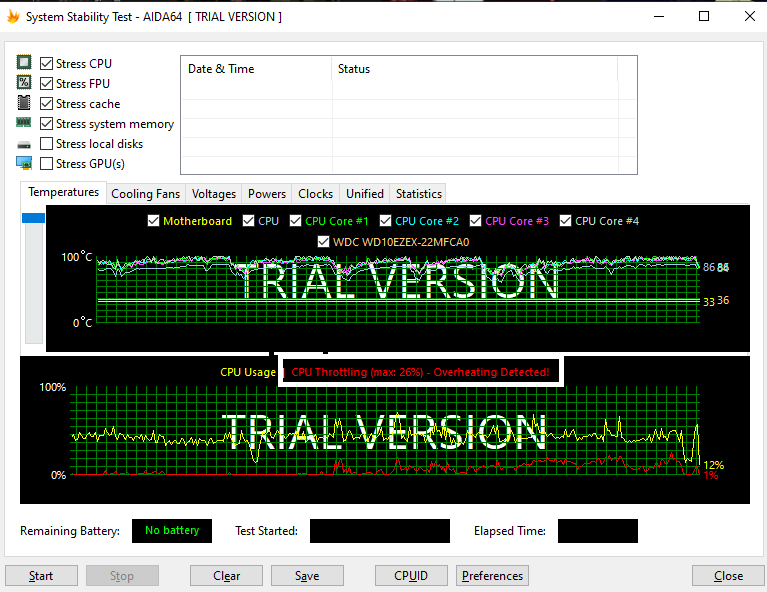The image size is (767, 592).
Task: Click the percent icon beside Stress FPU
Action: [x=24, y=82]
